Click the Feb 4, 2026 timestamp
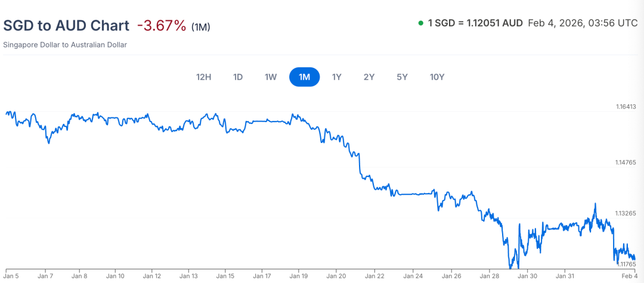 click(x=582, y=23)
